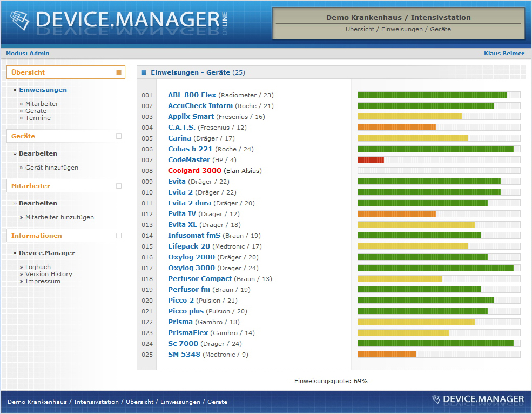Image resolution: width=532 pixels, height=414 pixels.
Task: Open the red Coolgard 3000 device
Action: pyautogui.click(x=194, y=171)
